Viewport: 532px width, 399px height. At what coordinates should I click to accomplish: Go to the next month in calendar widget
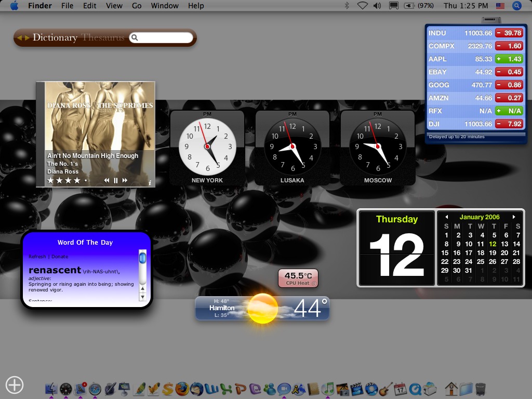click(x=514, y=217)
